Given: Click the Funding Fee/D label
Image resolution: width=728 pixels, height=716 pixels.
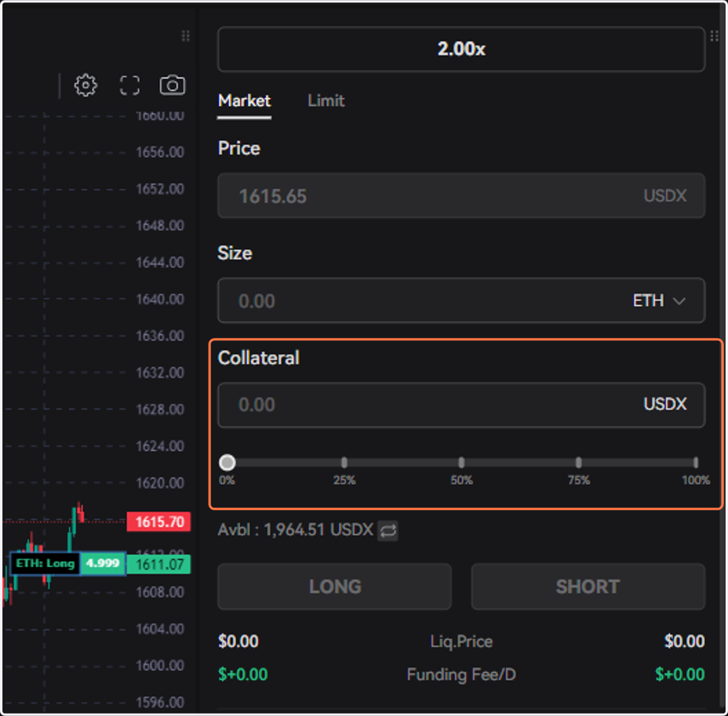Looking at the screenshot, I should tap(462, 675).
